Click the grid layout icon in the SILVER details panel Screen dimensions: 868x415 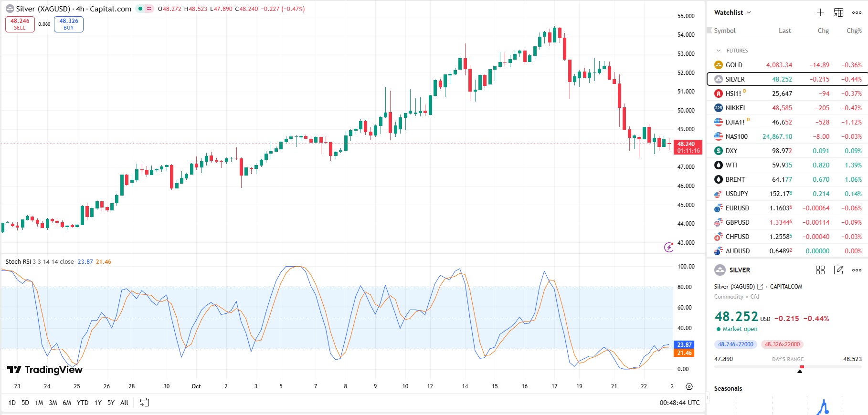coord(820,270)
